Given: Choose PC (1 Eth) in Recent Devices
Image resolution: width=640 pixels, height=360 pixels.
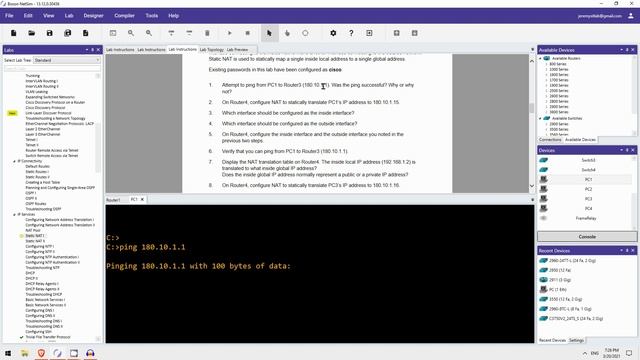Looking at the screenshot, I should [558, 289].
